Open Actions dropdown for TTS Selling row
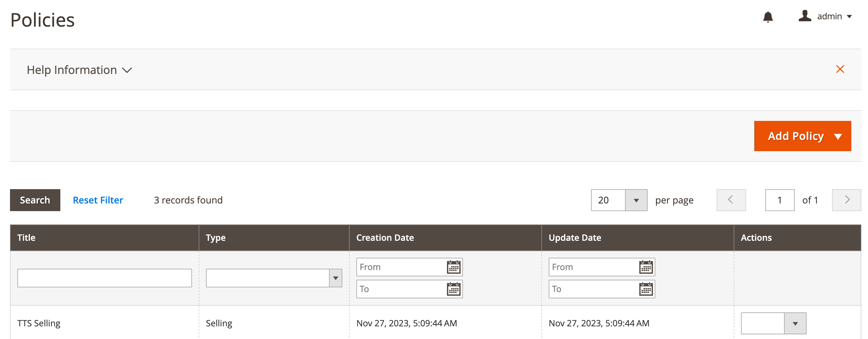This screenshot has height=339, width=868. coord(795,323)
